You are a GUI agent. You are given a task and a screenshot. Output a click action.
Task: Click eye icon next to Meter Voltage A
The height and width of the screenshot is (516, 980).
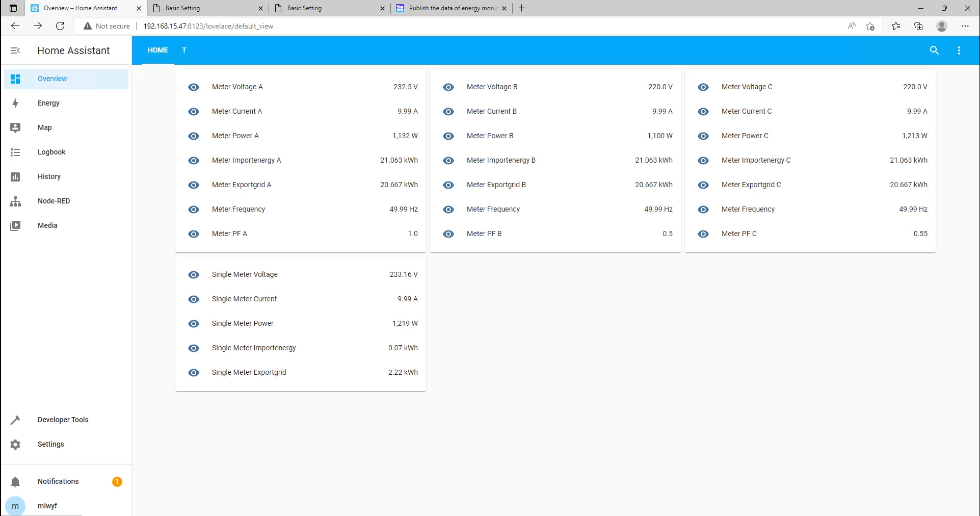coord(194,87)
